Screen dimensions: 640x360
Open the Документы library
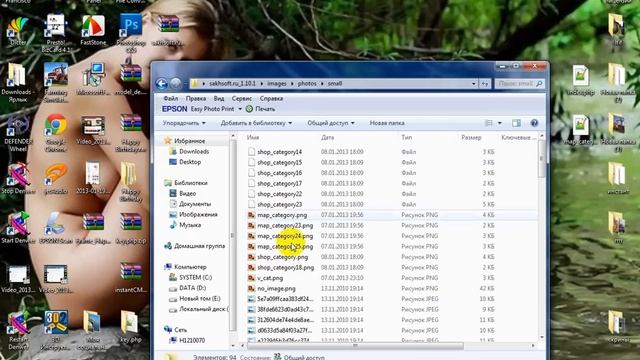[195, 204]
